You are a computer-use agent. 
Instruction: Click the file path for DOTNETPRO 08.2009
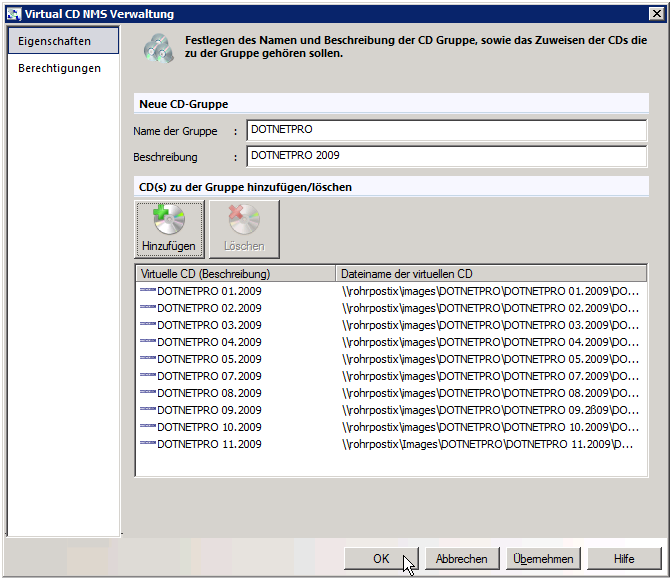click(490, 393)
